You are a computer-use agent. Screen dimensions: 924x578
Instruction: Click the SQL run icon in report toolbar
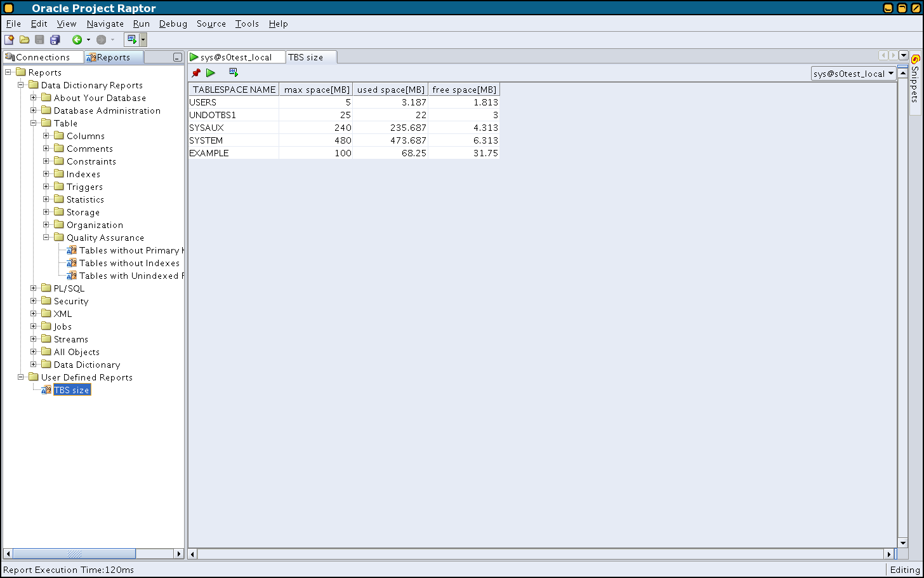[x=233, y=73]
